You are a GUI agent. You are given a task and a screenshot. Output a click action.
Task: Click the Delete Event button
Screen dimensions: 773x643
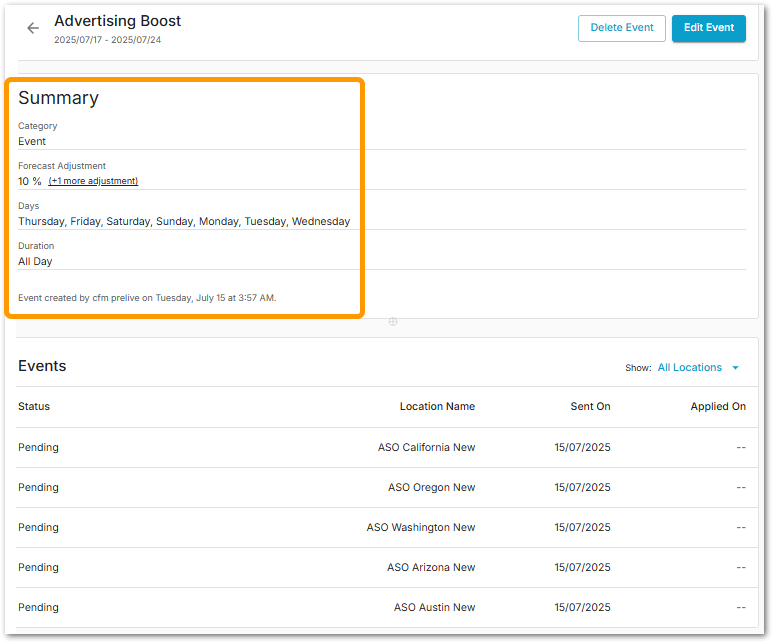pyautogui.click(x=621, y=28)
